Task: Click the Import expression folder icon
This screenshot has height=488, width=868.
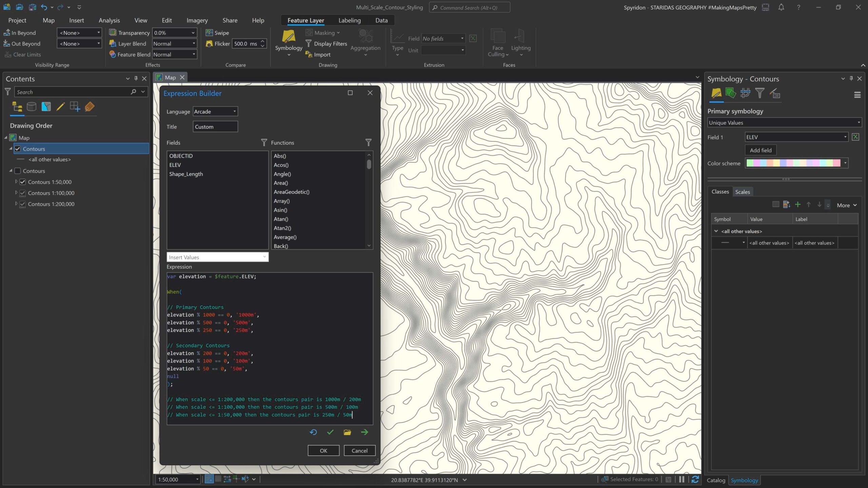Action: [x=347, y=432]
